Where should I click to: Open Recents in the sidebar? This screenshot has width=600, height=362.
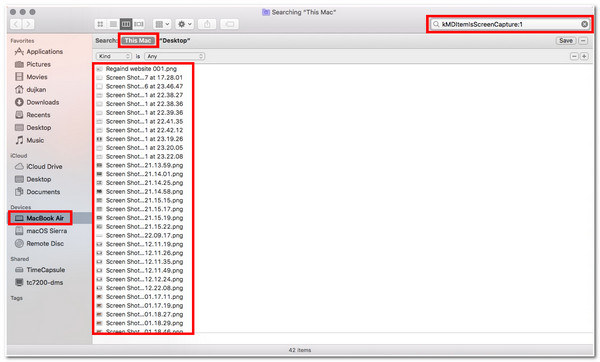coord(32,115)
